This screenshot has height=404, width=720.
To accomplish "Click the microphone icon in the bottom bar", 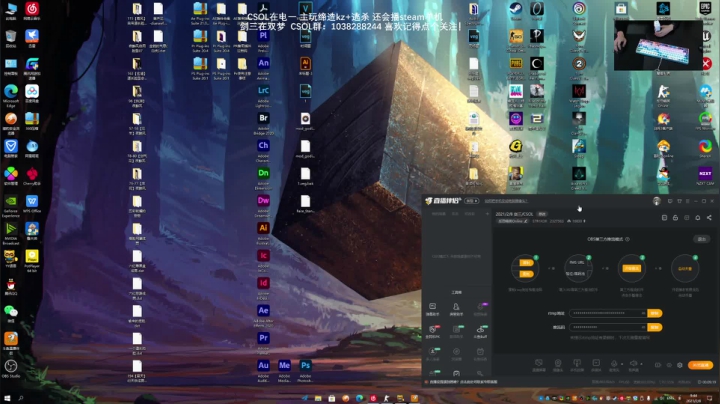I will (614, 365).
